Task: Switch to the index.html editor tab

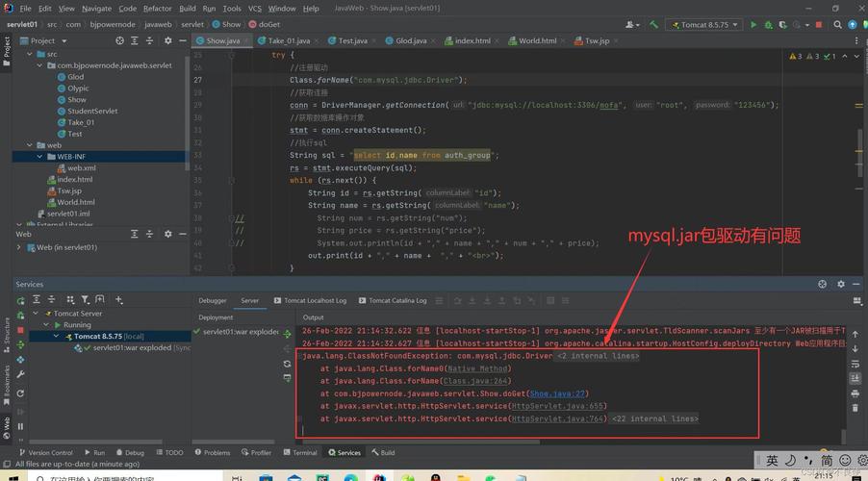Action: 472,41
